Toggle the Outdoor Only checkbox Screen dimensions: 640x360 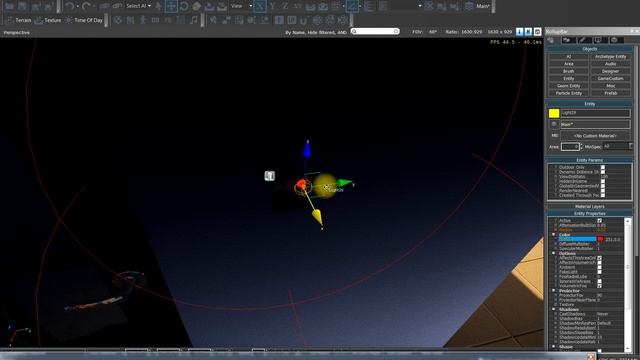point(603,167)
